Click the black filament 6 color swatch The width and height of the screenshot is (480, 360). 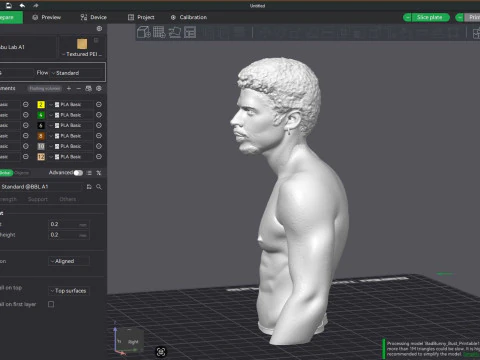(41, 125)
